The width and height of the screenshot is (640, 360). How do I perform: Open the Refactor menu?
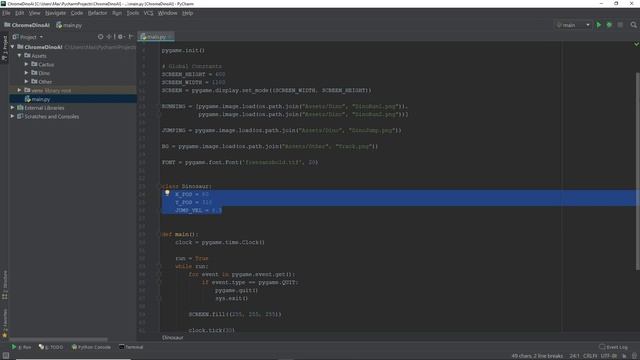pos(98,13)
